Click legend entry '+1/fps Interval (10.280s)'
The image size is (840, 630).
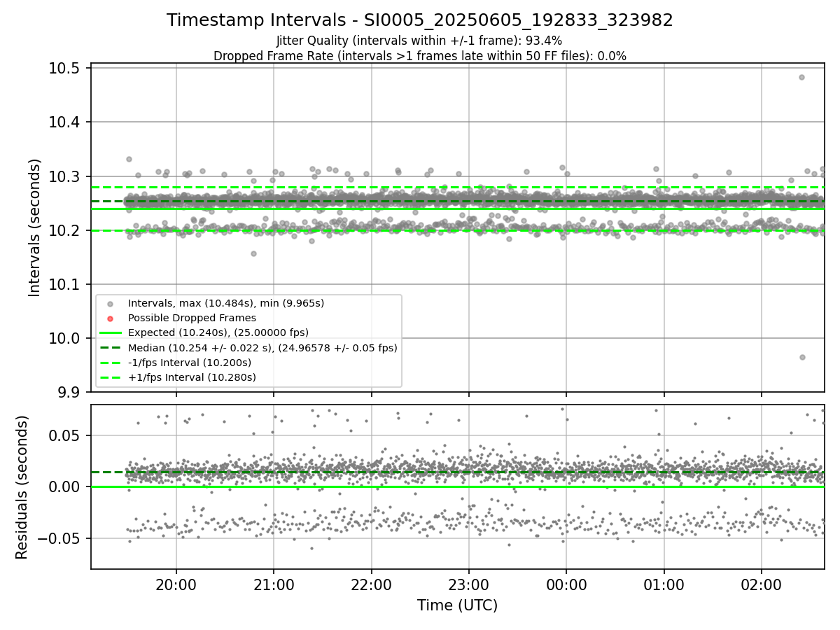click(x=192, y=377)
